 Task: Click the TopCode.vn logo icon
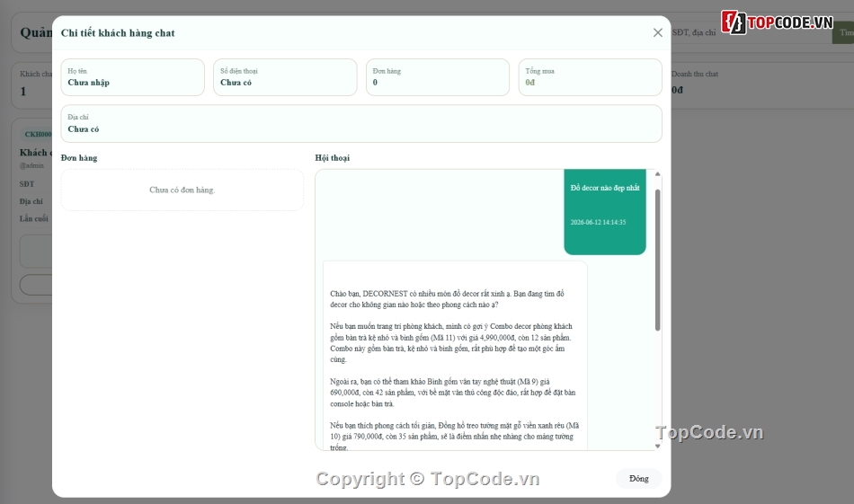pos(734,22)
